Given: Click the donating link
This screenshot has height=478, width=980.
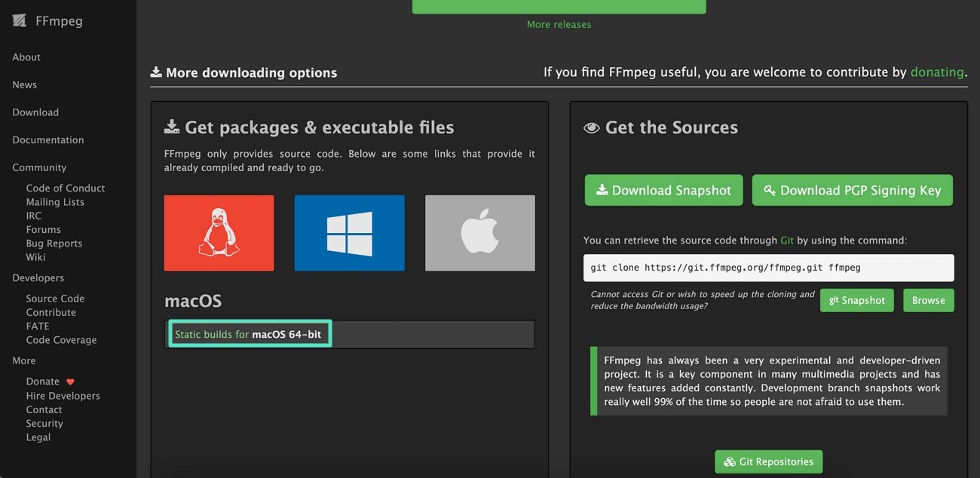Looking at the screenshot, I should [937, 72].
